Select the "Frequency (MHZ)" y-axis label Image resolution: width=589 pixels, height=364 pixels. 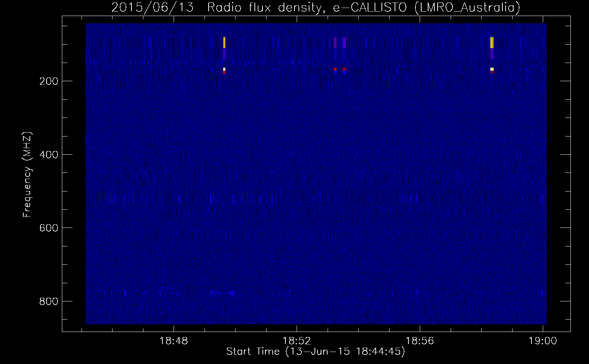27,174
